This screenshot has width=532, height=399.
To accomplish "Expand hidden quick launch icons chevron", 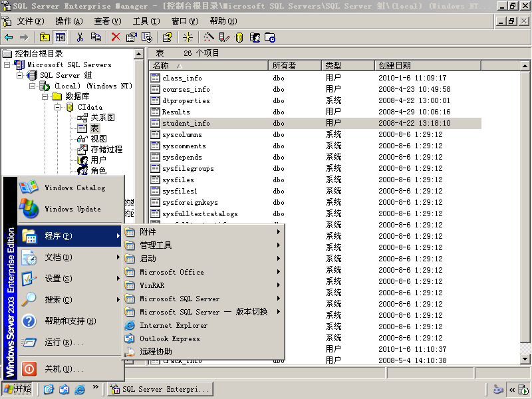I will (95, 387).
